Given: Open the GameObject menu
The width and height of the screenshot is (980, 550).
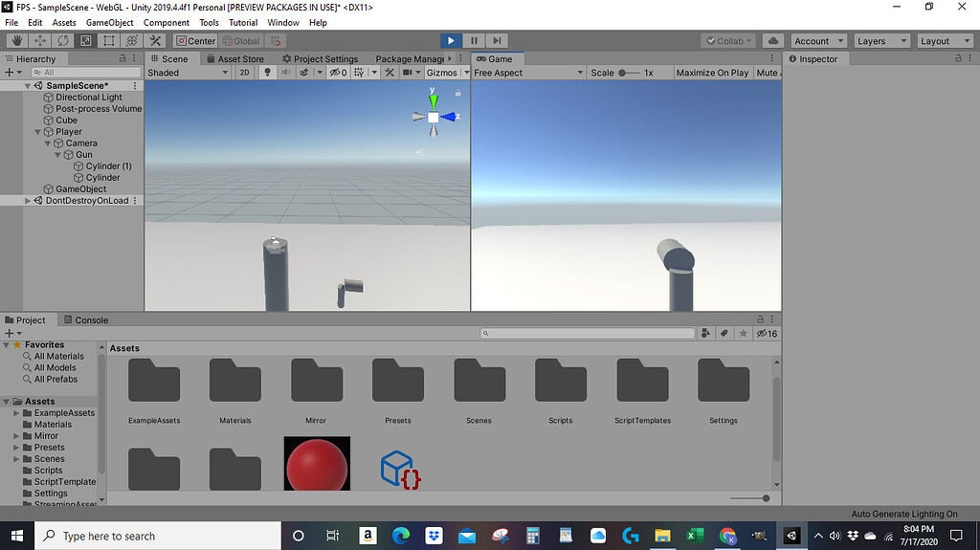Looking at the screenshot, I should pyautogui.click(x=110, y=22).
